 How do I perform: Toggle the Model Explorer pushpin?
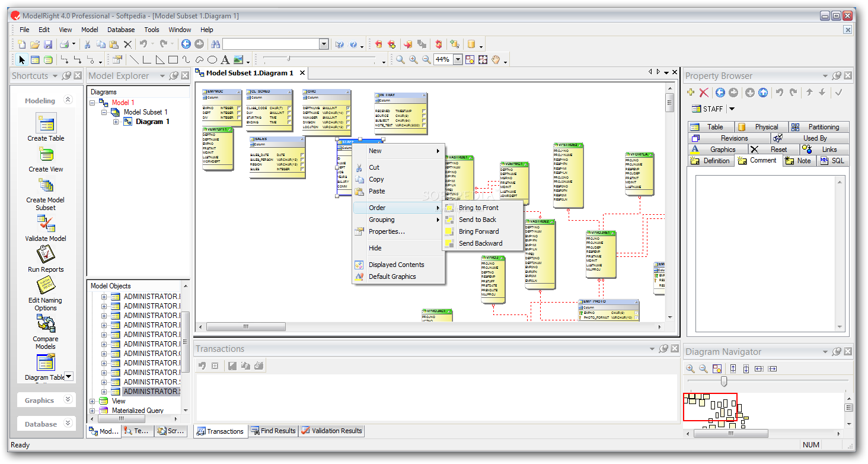(174, 76)
